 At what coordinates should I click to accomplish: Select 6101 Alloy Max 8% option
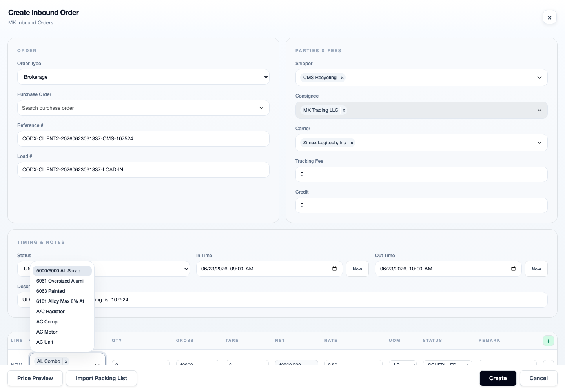point(62,301)
